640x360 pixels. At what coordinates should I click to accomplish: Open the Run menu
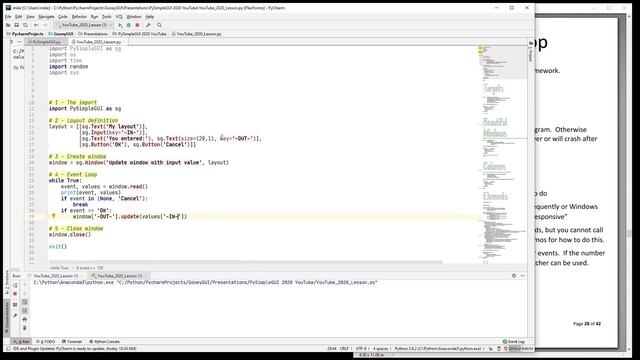pos(94,17)
